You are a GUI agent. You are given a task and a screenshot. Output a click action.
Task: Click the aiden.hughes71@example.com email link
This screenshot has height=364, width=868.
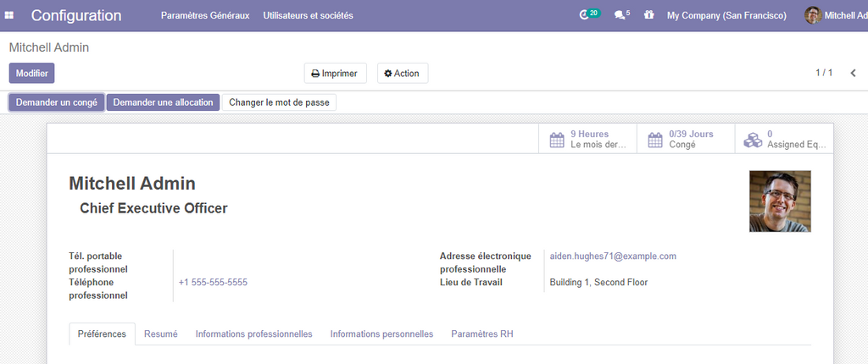[x=613, y=256]
